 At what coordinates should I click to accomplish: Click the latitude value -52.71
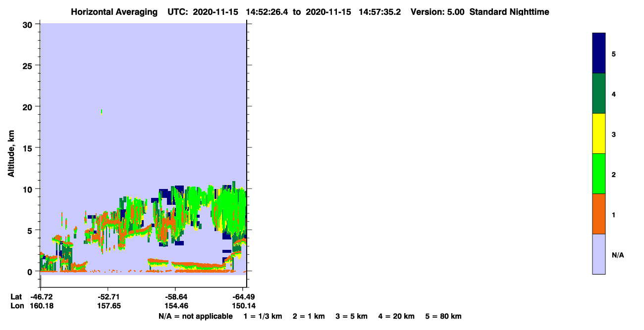point(108,297)
